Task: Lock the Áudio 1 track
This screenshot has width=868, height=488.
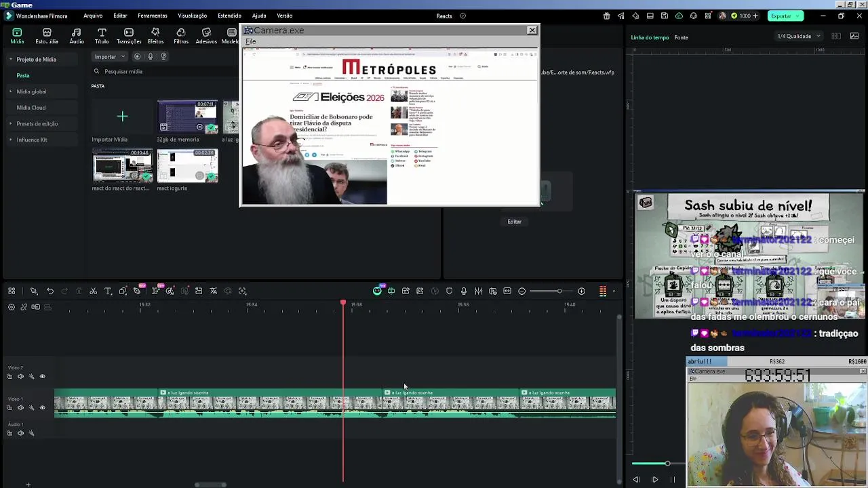Action: pyautogui.click(x=9, y=433)
